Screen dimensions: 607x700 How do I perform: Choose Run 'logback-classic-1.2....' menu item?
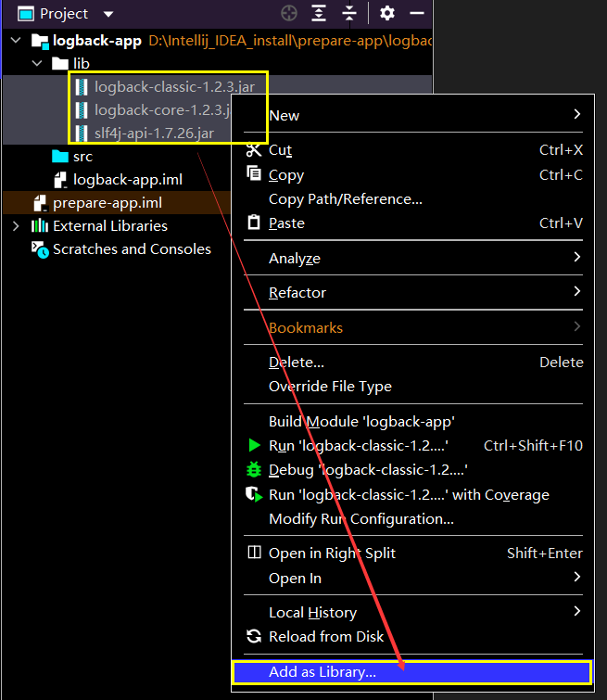tap(412, 446)
